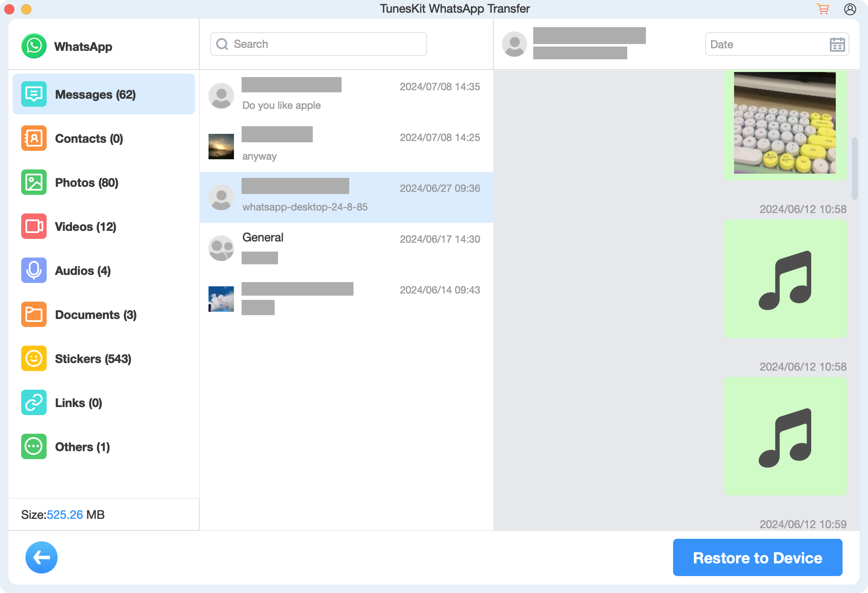The width and height of the screenshot is (868, 593).
Task: Select the keyboard image thumbnail
Action: pos(786,123)
